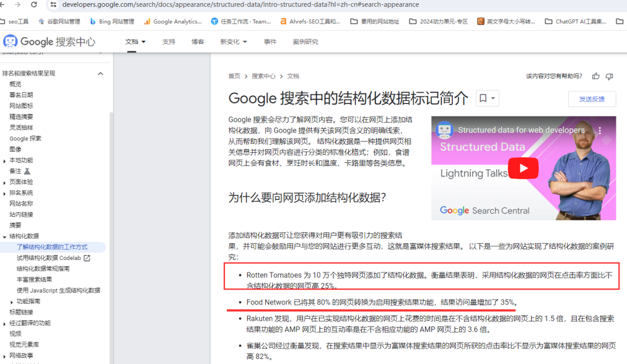Image resolution: width=627 pixels, height=364 pixels.
Task: Go to 文档 breadcrumb link
Action: pos(293,76)
